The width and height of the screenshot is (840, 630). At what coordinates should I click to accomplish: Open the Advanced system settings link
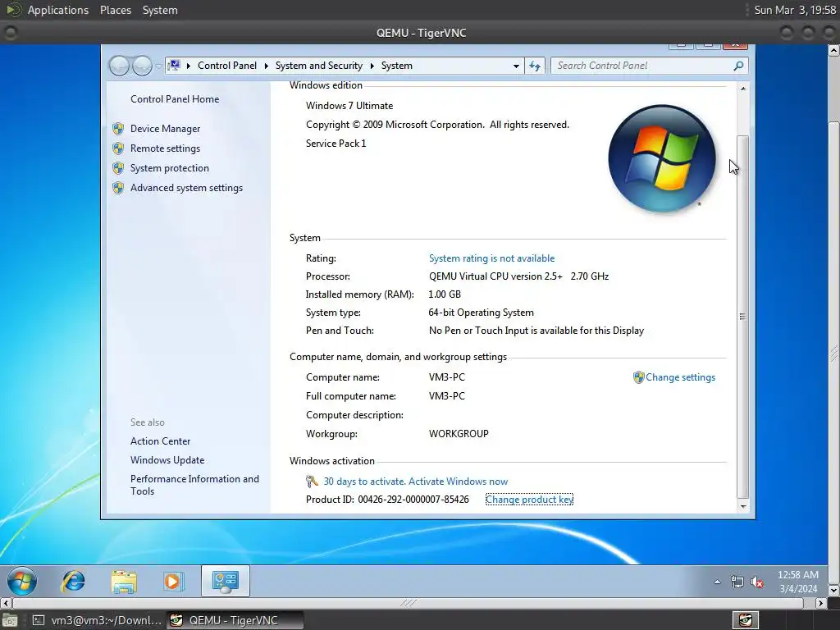186,188
